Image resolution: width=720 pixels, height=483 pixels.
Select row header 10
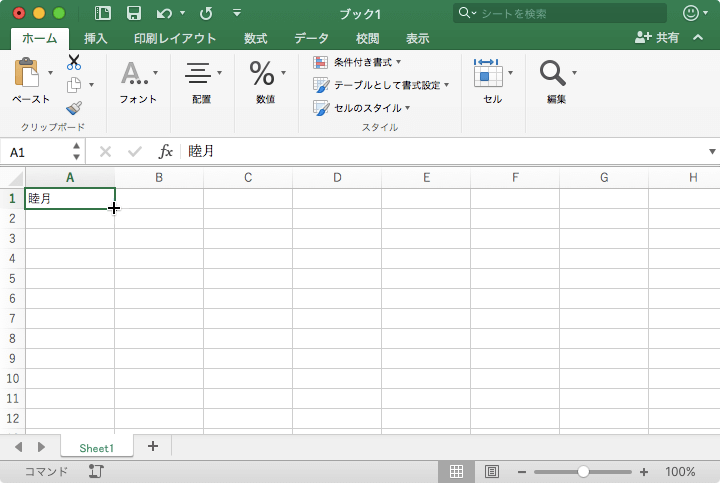point(12,378)
